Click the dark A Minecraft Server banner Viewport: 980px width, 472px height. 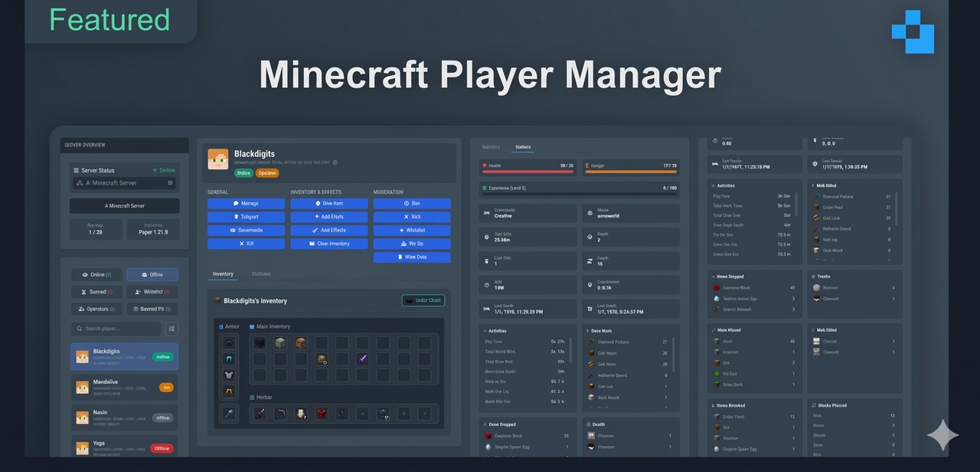(x=124, y=206)
